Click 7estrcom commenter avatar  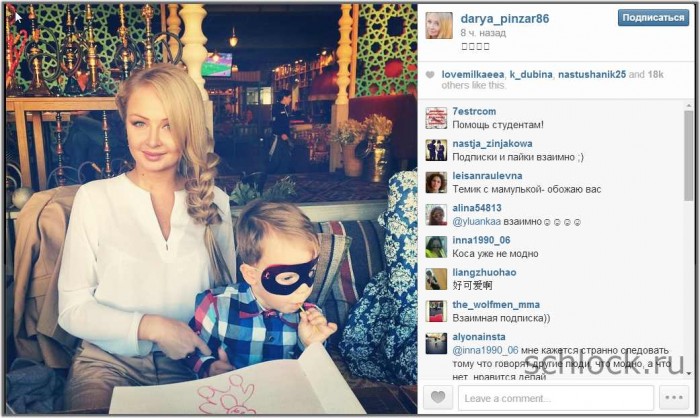coord(436,118)
